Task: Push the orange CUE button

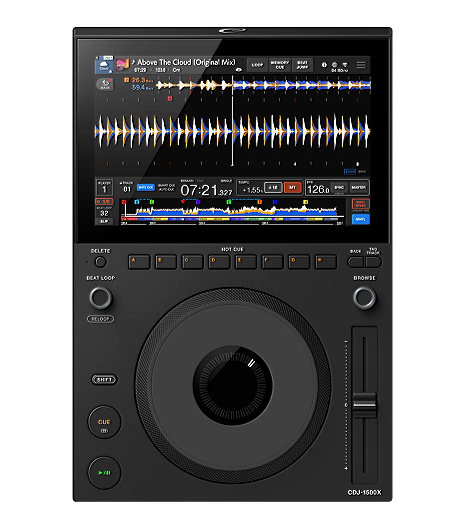Action: (x=104, y=423)
